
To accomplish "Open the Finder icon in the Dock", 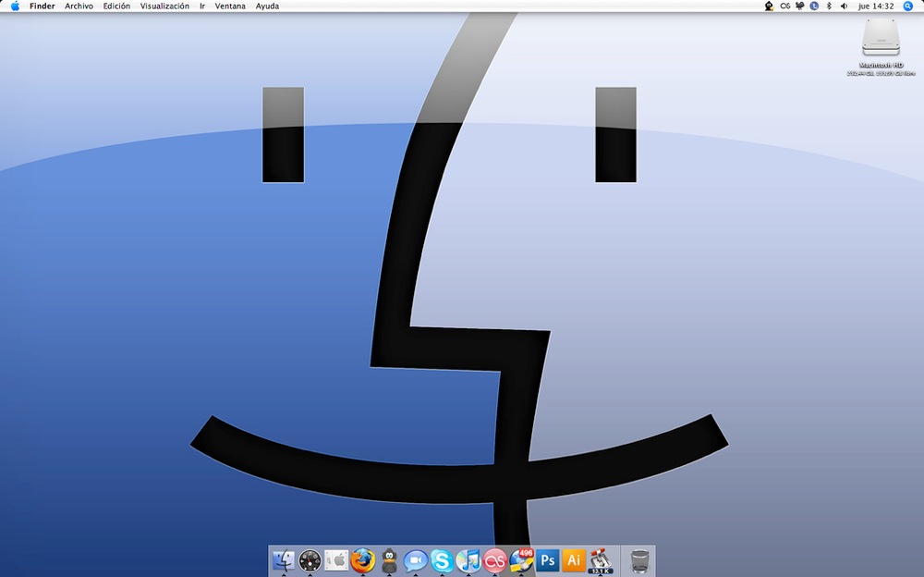I will tap(284, 559).
